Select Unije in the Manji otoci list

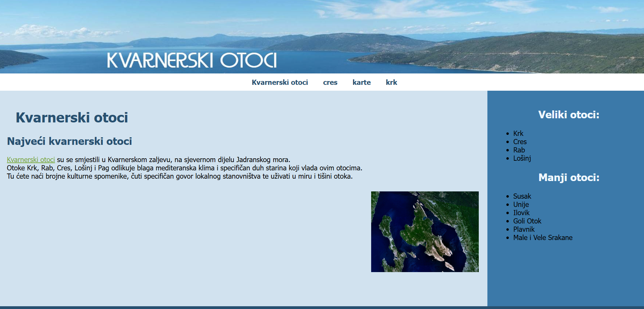pos(521,205)
